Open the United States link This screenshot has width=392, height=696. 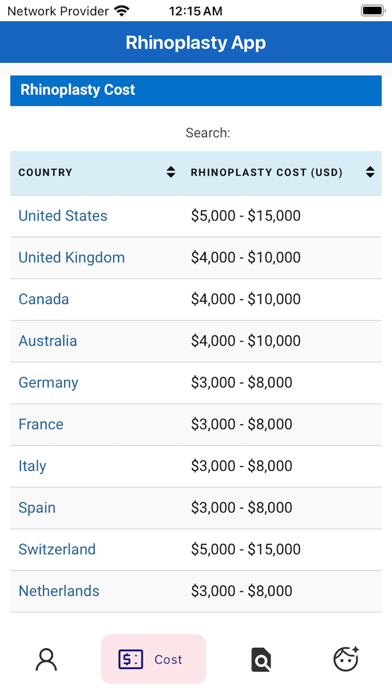pos(63,216)
